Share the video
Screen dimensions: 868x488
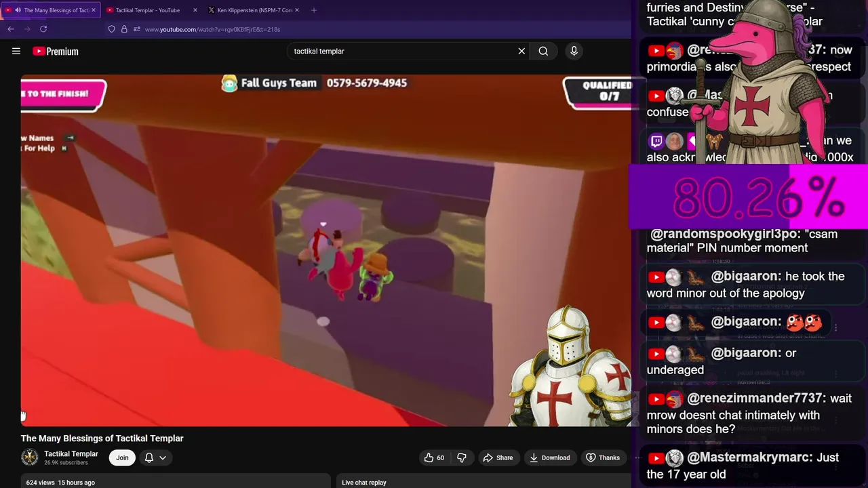coord(498,457)
